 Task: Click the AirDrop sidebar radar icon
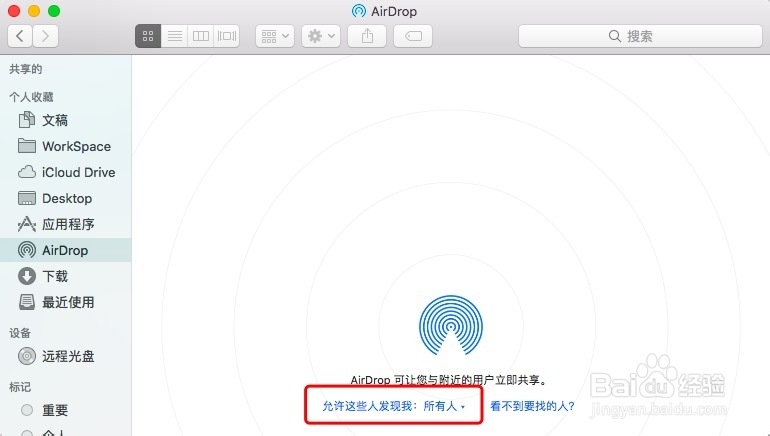click(x=27, y=250)
